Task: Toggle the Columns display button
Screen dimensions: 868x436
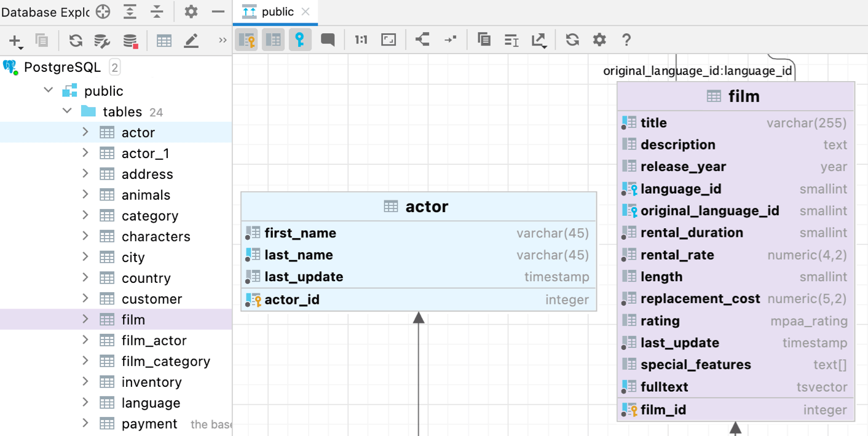Action: [x=273, y=40]
